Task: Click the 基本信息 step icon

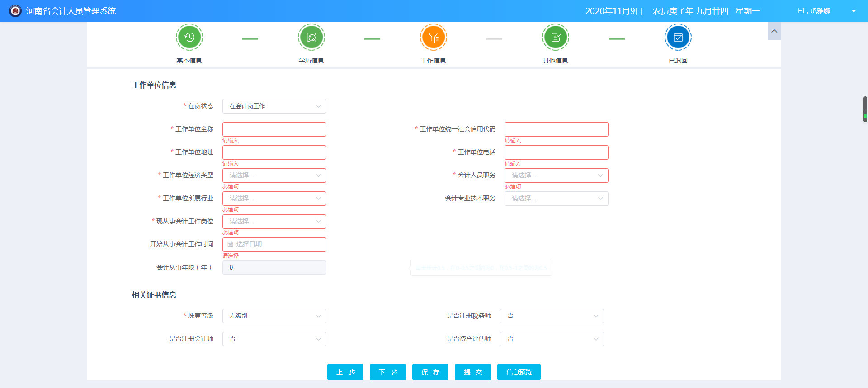Action: (189, 37)
